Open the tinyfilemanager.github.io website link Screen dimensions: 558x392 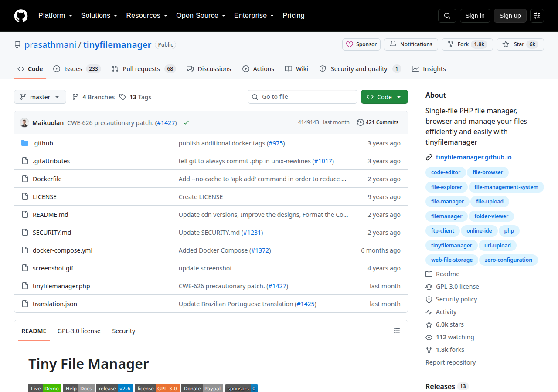pos(474,157)
